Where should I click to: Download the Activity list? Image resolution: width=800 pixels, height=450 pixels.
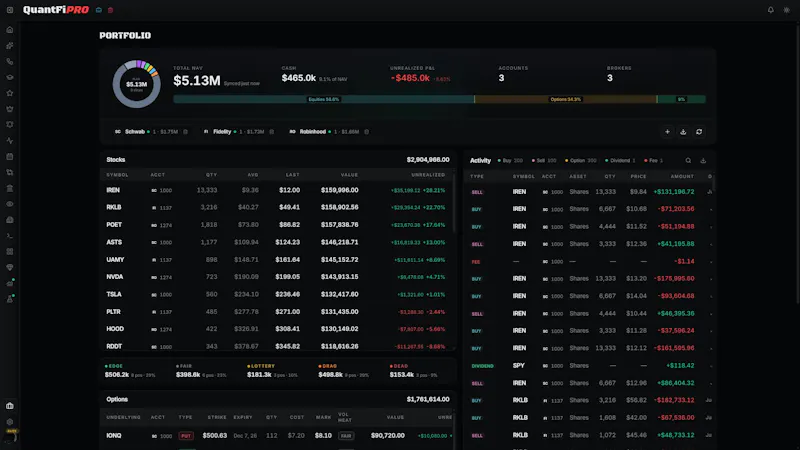pyautogui.click(x=703, y=160)
